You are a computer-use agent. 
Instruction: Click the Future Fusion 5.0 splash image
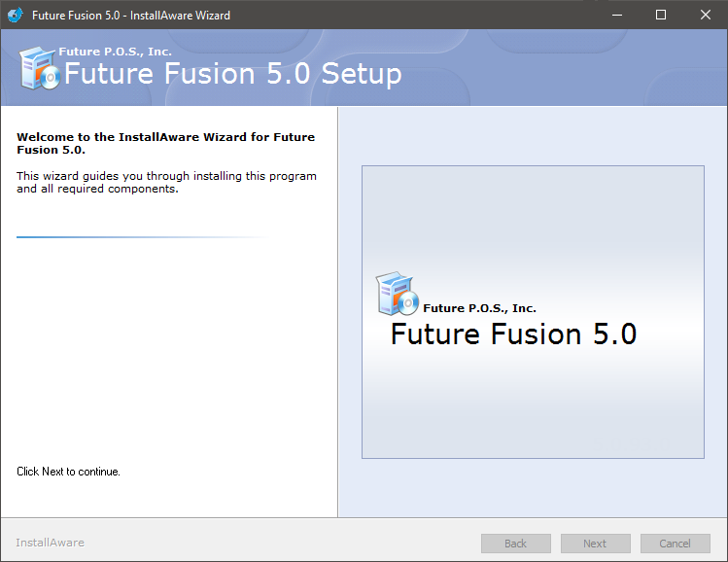[x=533, y=312]
